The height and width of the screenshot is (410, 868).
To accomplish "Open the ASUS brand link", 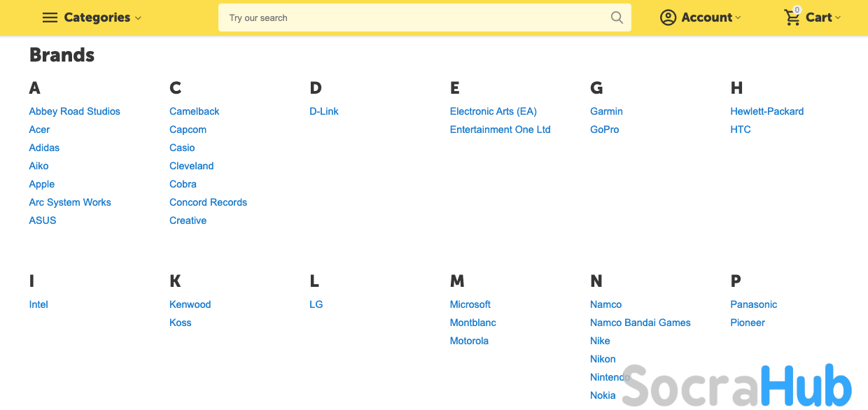I will pyautogui.click(x=43, y=220).
